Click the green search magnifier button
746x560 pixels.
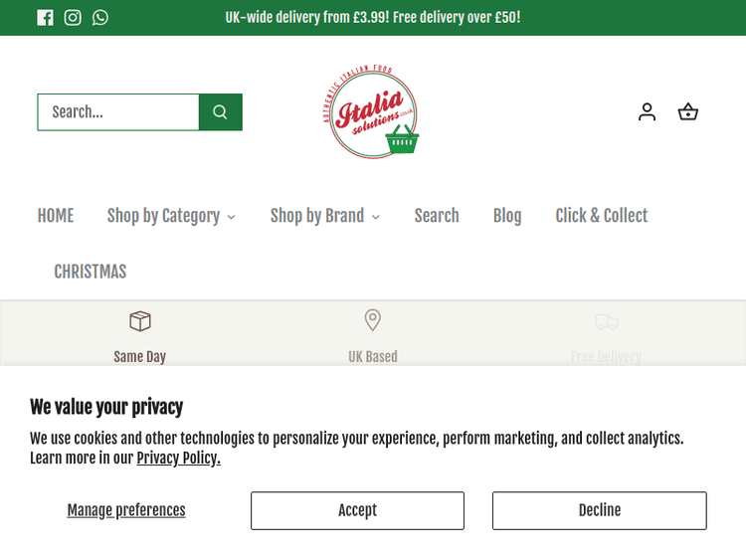pyautogui.click(x=221, y=112)
